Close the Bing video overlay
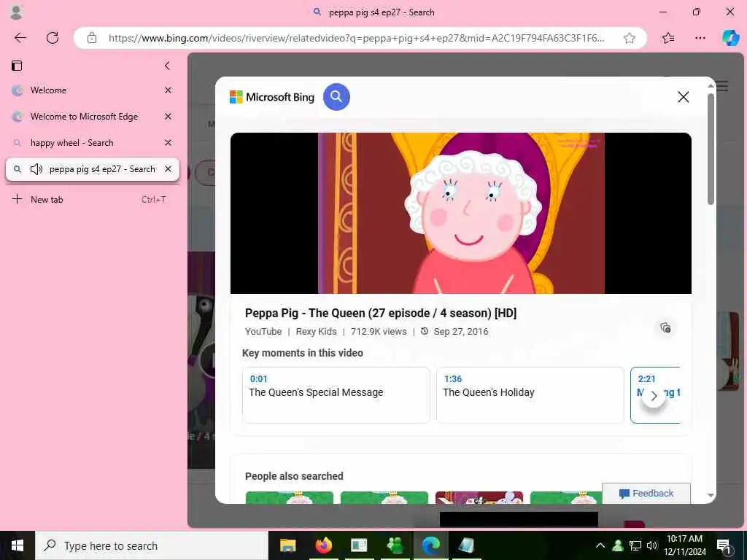 tap(683, 97)
